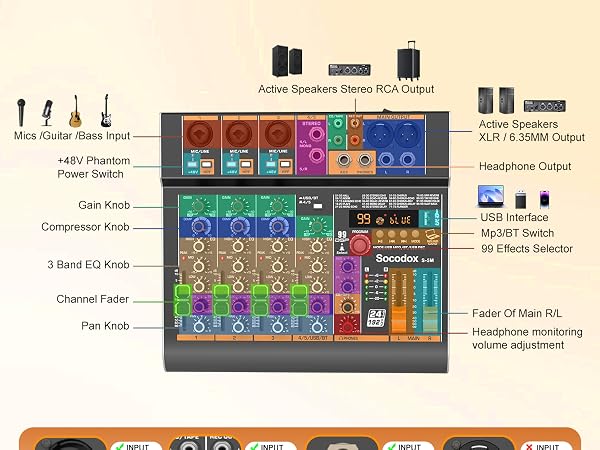Toggle channel 2 +48V phantom power switch
The width and height of the screenshot is (600, 450).
coord(231,165)
